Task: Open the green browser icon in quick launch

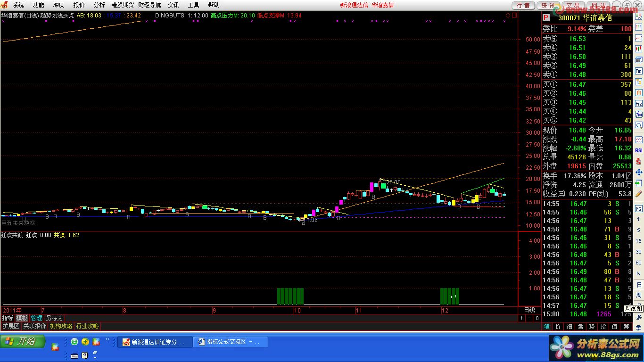Action: click(74, 342)
